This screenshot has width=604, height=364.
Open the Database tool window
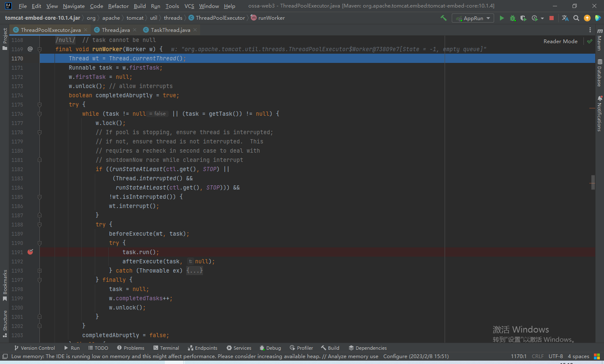[x=599, y=73]
